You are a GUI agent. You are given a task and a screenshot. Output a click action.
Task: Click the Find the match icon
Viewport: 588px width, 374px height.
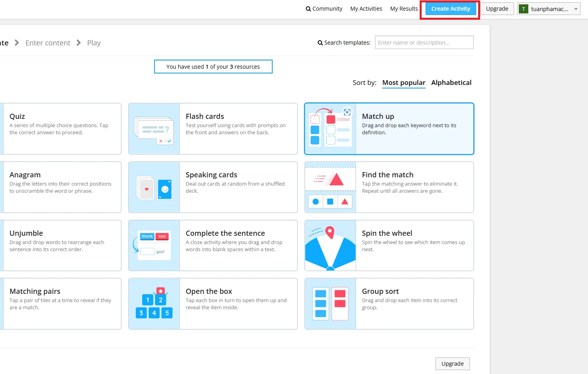[x=330, y=188]
